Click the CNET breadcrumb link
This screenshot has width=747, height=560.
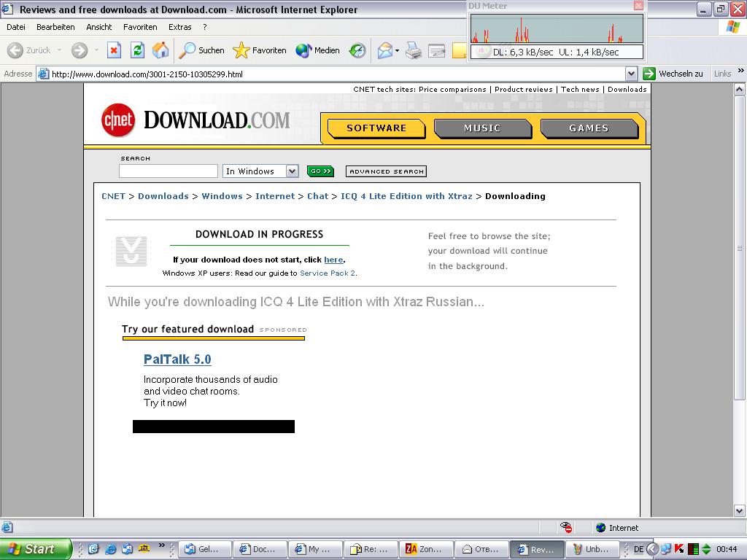113,196
